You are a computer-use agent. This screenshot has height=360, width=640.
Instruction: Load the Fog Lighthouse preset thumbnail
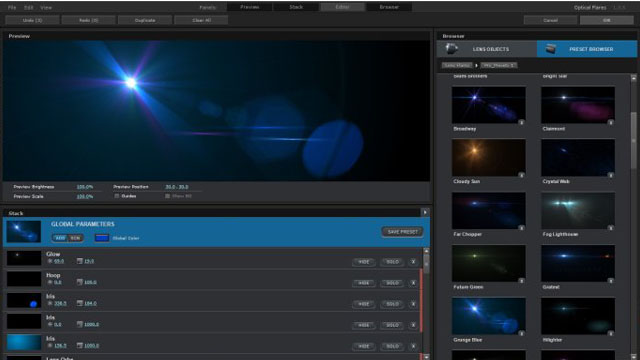coord(578,211)
